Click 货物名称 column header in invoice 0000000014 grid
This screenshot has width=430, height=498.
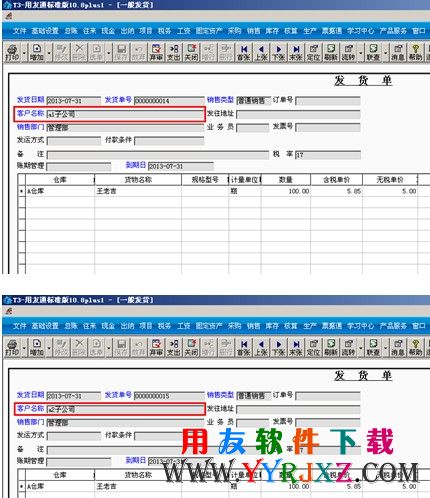[x=138, y=180]
